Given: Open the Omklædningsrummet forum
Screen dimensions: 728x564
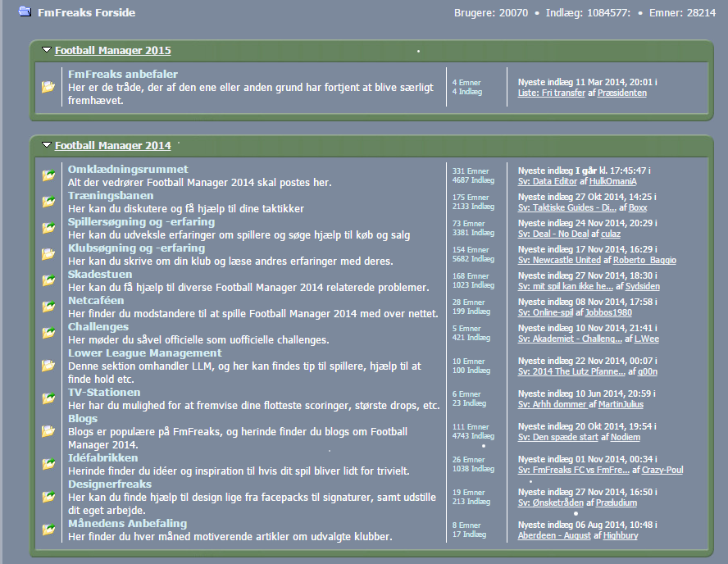Looking at the screenshot, I should click(128, 169).
